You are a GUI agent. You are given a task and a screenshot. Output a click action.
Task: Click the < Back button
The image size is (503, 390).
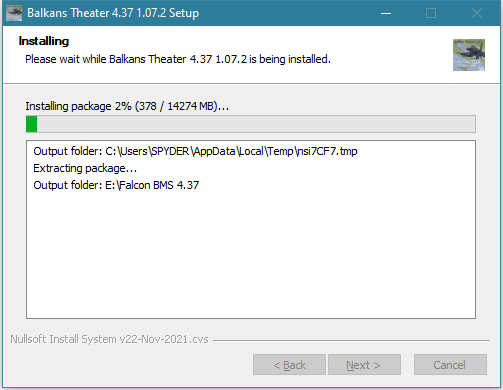point(289,365)
